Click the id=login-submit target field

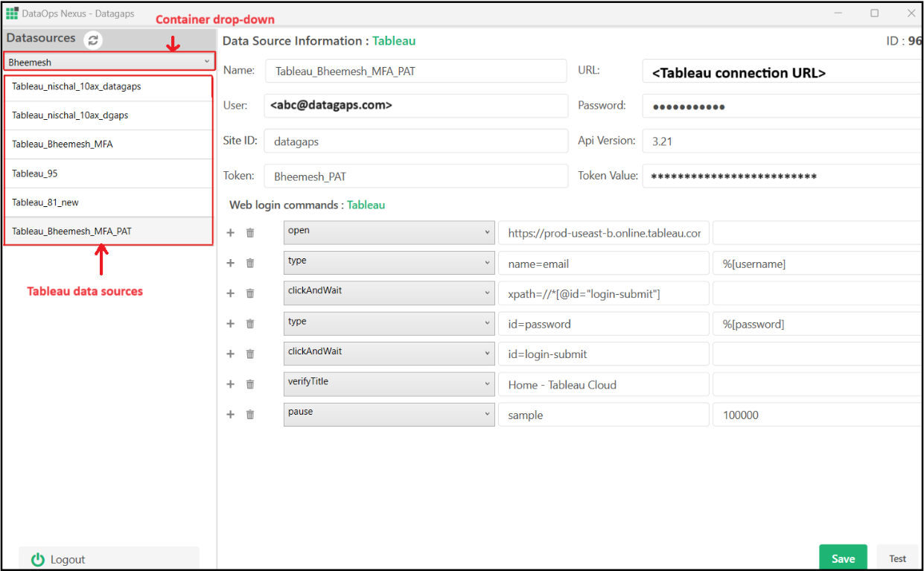(x=604, y=354)
